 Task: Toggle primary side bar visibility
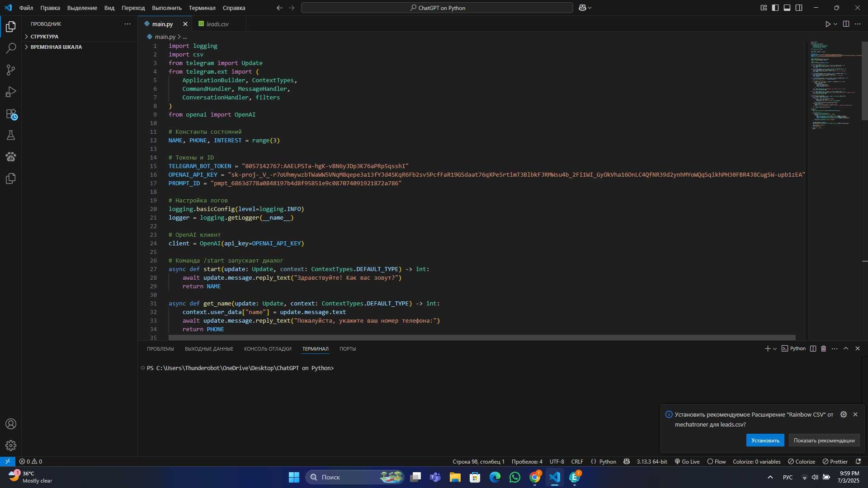[775, 8]
